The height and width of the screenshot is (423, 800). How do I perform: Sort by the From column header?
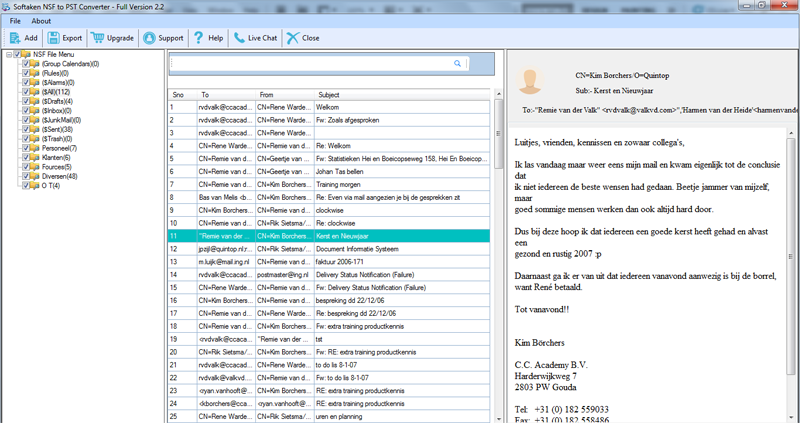[285, 95]
